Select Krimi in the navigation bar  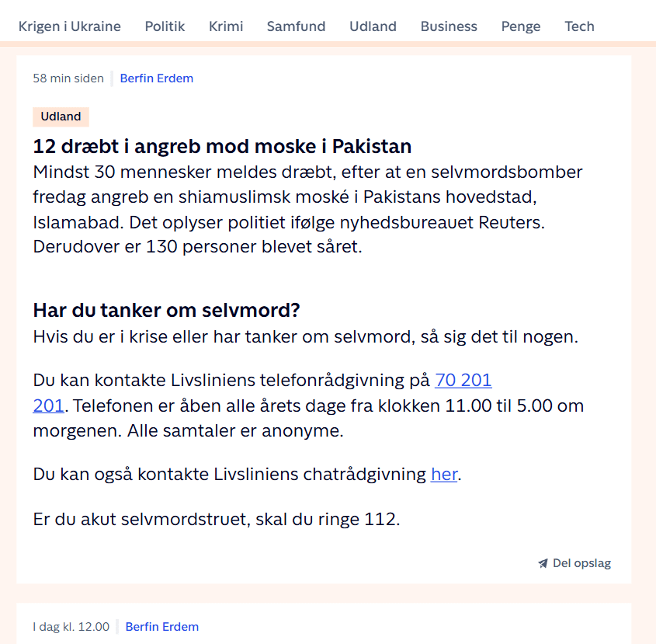click(x=226, y=26)
